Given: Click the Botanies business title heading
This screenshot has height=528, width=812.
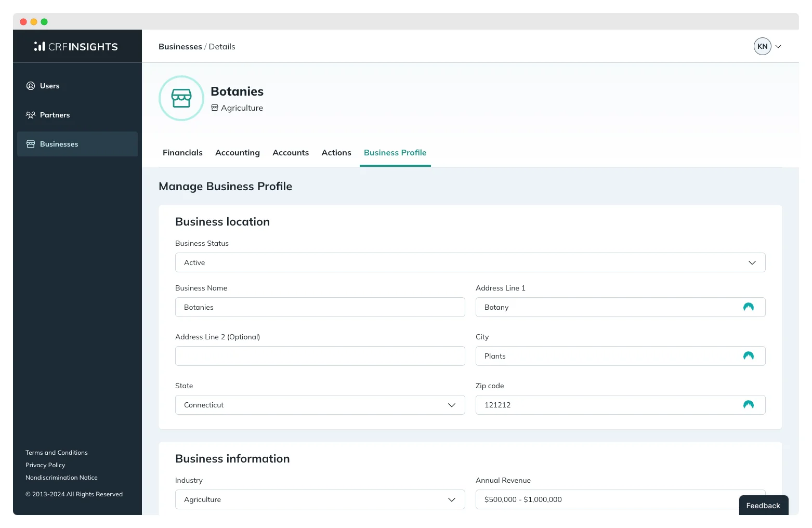Looking at the screenshot, I should coord(237,91).
